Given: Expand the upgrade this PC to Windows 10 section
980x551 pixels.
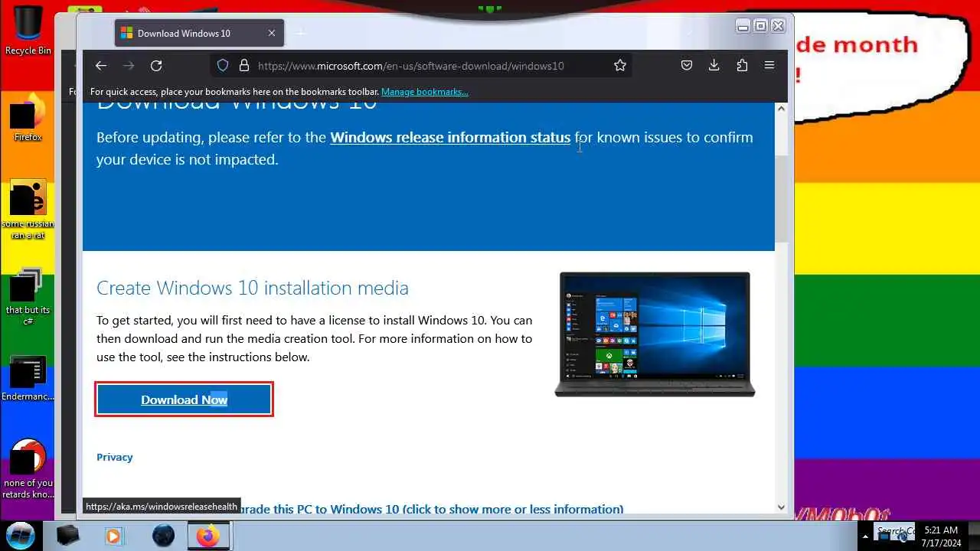Looking at the screenshot, I should pyautogui.click(x=433, y=509).
